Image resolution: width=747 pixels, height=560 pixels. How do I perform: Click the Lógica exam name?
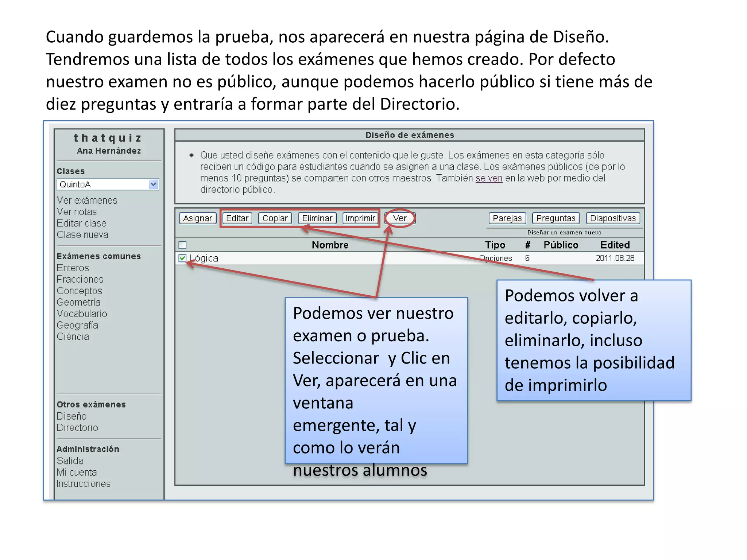point(204,258)
